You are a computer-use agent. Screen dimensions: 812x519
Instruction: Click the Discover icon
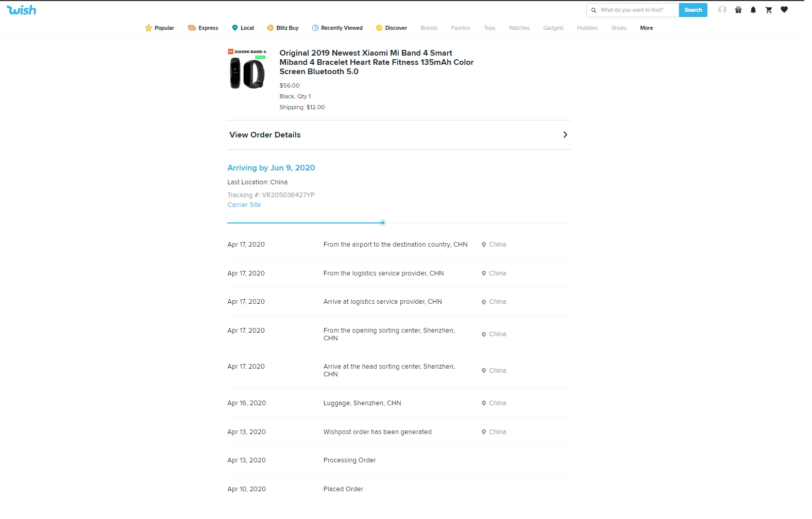(x=379, y=28)
